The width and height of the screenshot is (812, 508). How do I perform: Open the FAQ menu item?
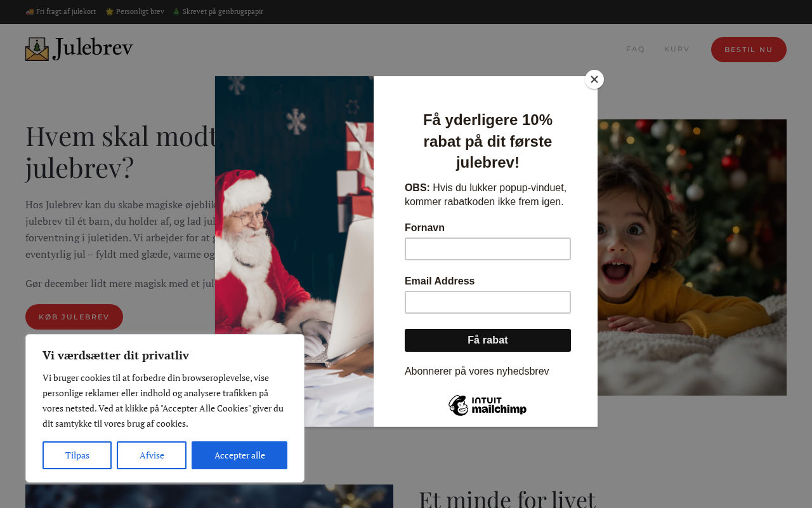(x=636, y=50)
